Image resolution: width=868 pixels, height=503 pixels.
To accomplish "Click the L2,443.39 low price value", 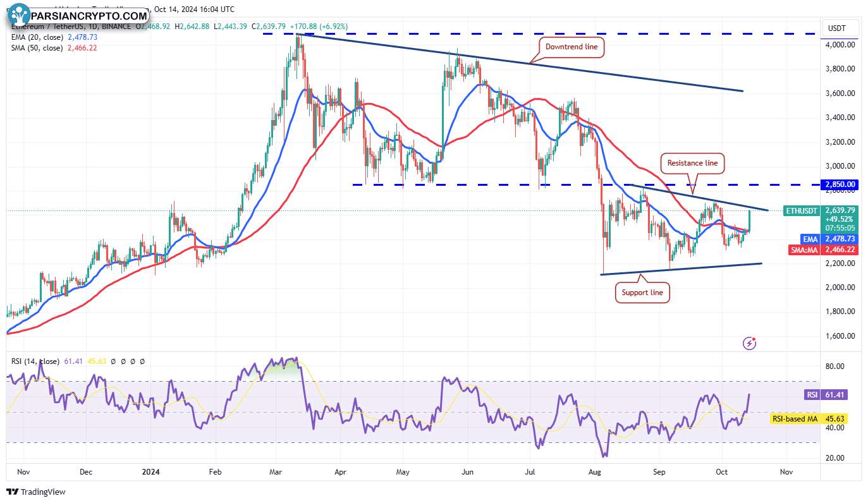I will [x=231, y=27].
